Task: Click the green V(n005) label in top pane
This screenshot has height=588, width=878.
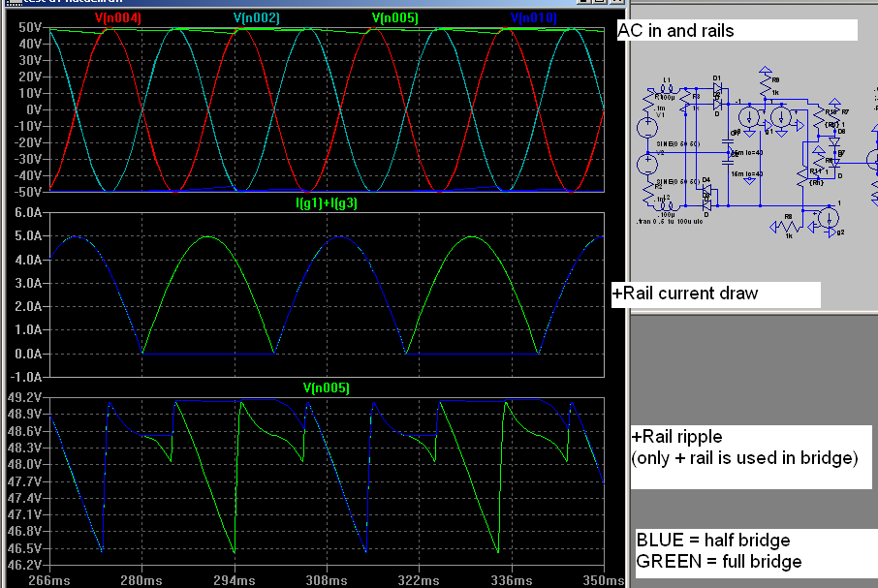Action: [394, 17]
